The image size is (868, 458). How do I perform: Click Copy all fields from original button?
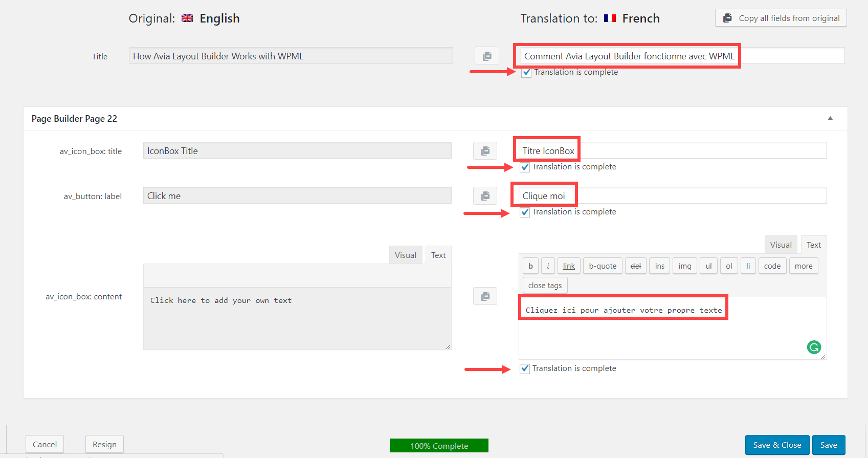click(x=781, y=18)
